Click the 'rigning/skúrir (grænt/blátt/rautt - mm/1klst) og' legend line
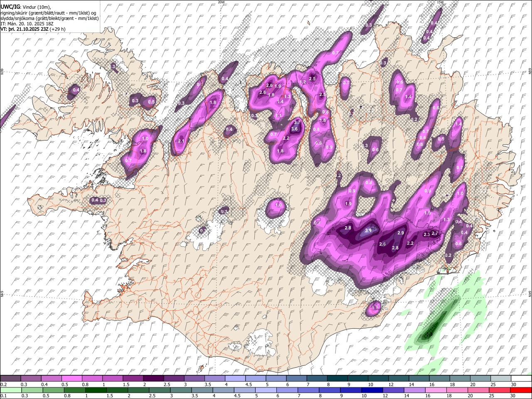 49,12
